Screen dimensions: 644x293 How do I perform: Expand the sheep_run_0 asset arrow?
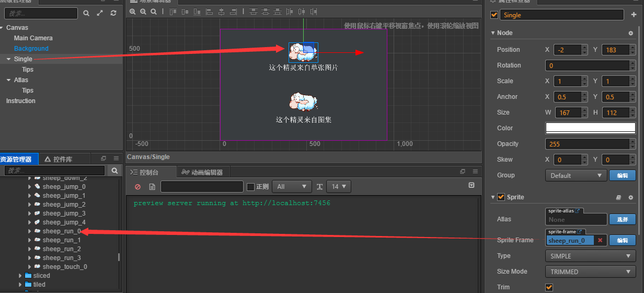30,231
